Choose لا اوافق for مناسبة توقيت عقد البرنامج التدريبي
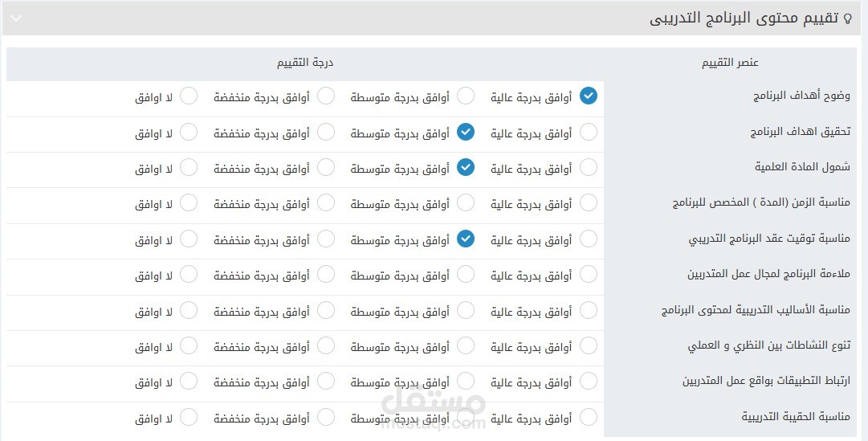This screenshot has width=868, height=441. point(189,239)
